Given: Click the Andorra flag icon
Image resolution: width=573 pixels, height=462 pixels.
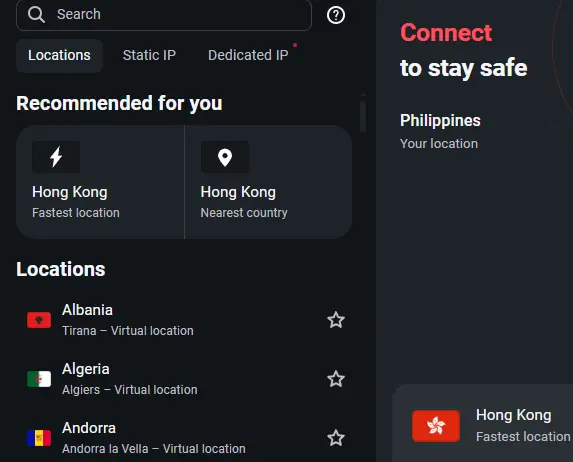Looking at the screenshot, I should pos(39,438).
